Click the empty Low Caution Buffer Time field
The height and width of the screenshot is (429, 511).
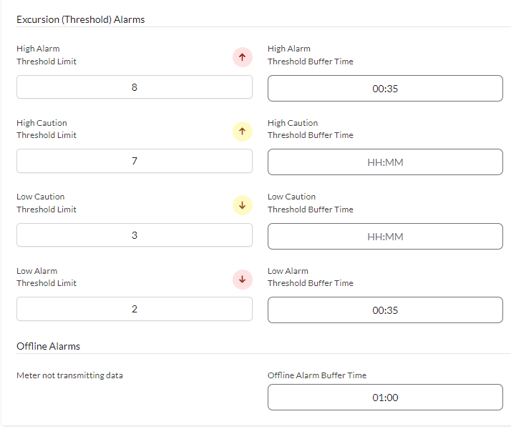(385, 236)
